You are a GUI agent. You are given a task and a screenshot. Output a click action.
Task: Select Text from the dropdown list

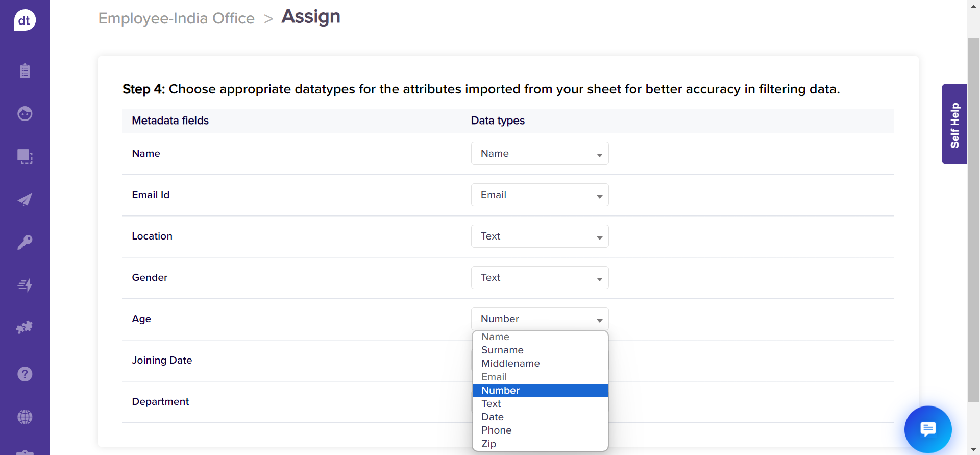(x=491, y=404)
